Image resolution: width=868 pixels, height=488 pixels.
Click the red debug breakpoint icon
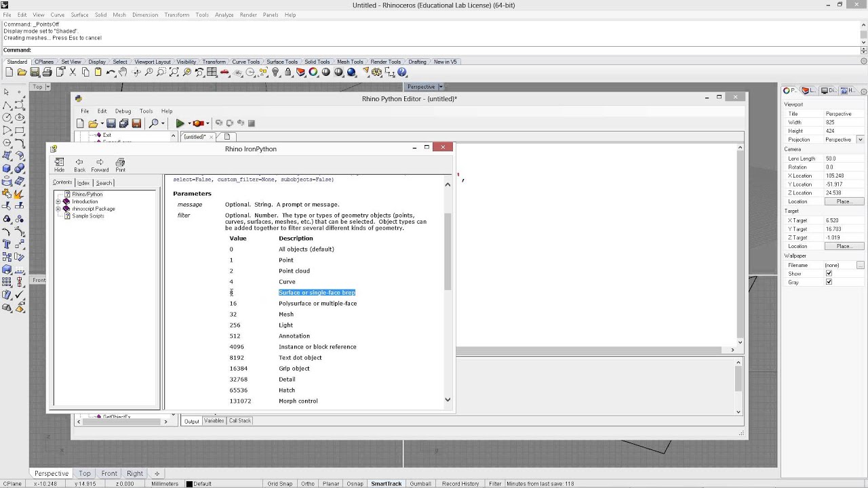click(x=198, y=123)
